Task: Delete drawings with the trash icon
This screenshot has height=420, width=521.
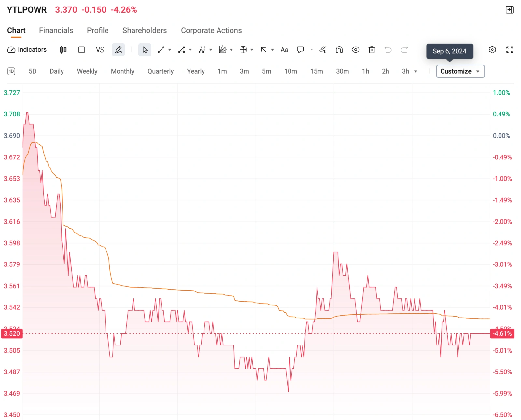Action: pos(372,50)
